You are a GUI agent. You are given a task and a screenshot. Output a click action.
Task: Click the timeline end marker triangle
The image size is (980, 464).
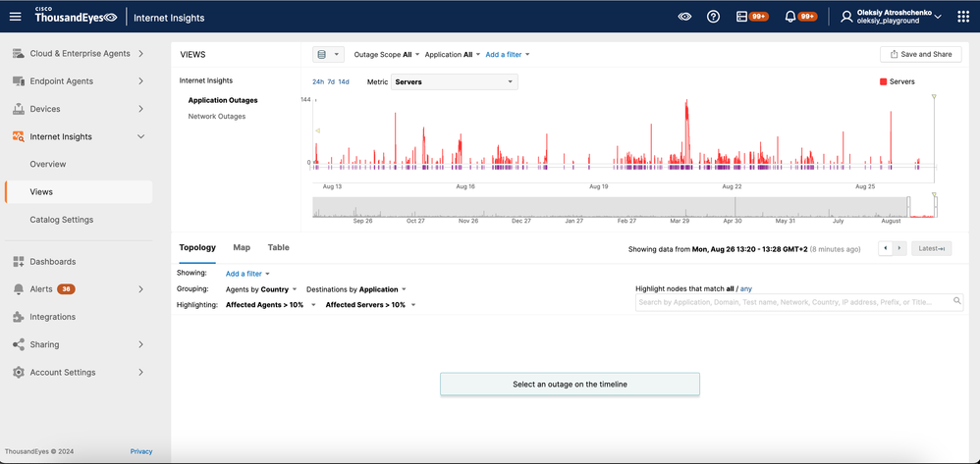coord(934,96)
